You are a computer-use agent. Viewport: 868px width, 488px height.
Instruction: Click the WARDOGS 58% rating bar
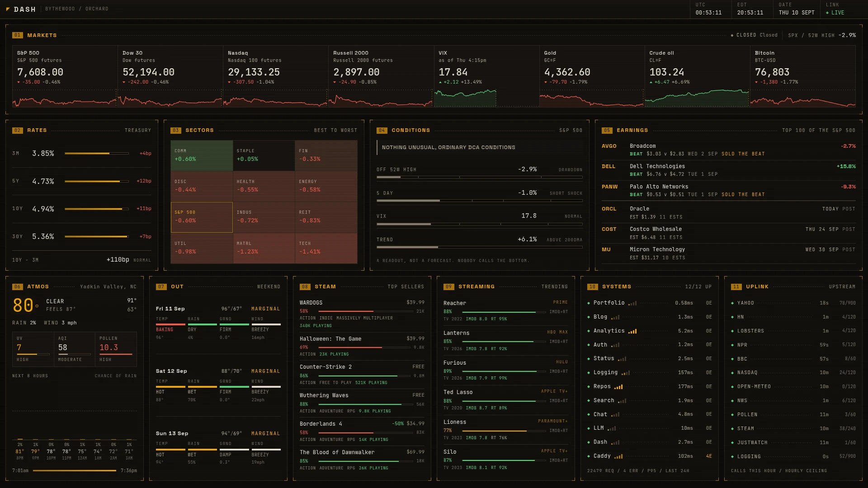point(365,311)
